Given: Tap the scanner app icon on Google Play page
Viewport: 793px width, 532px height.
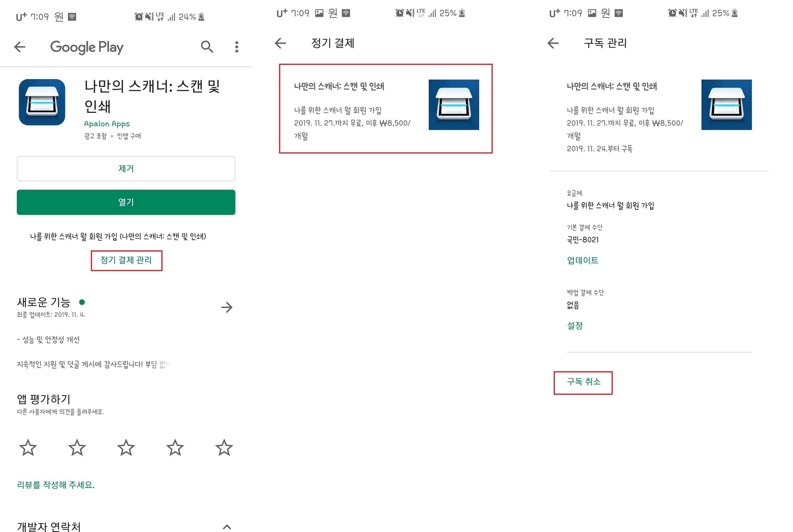Looking at the screenshot, I should (x=42, y=102).
